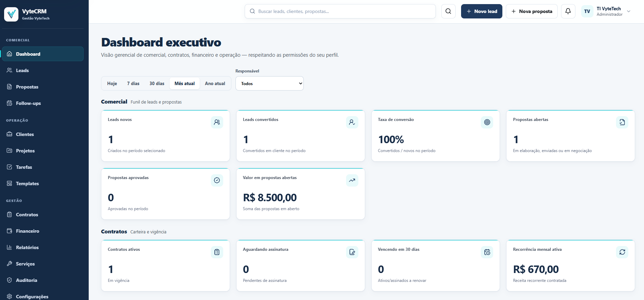Screen dimensions: 644x300
Task: Open Tarefas in the sidebar
Action: click(43, 167)
